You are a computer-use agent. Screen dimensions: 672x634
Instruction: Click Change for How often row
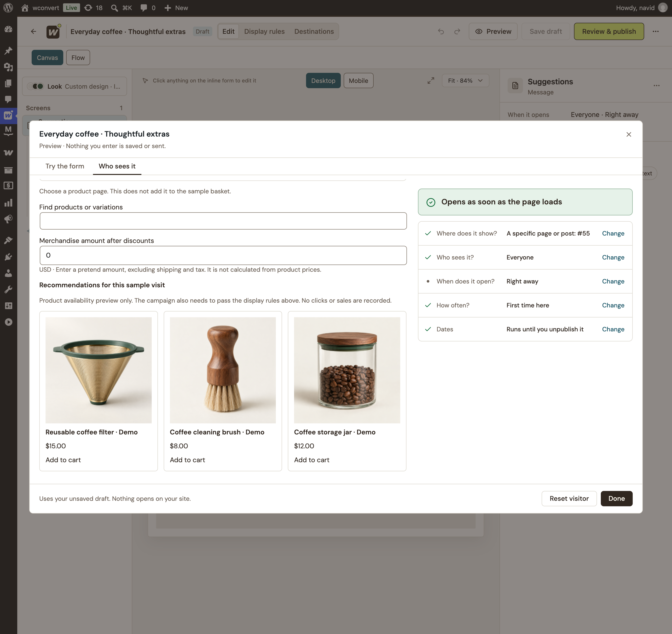(x=613, y=305)
